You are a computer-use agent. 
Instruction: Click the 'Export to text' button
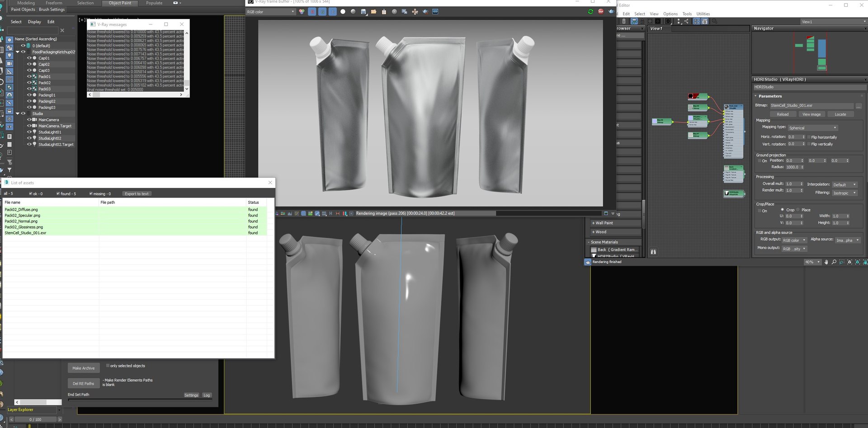(x=137, y=194)
